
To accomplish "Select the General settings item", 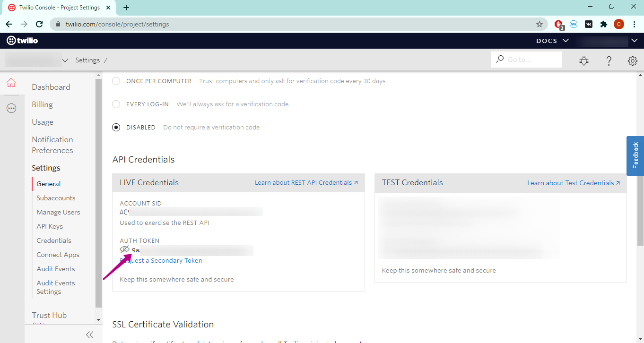I will [49, 184].
